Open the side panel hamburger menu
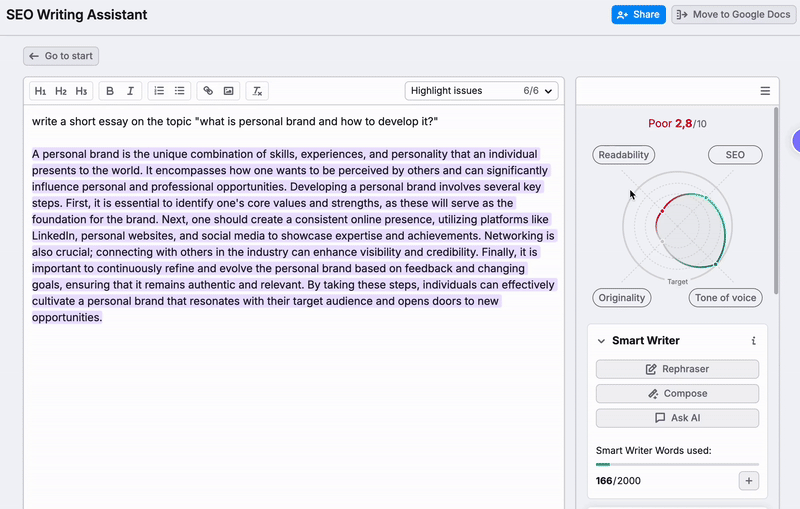 [765, 91]
